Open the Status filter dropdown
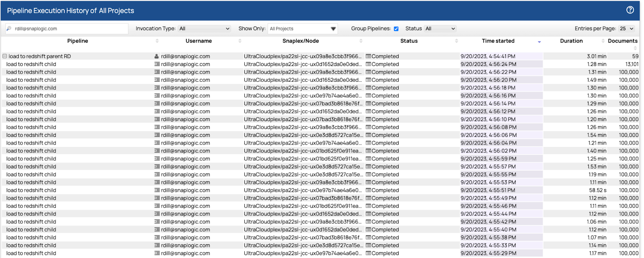Viewport: 644px width, 258px height. tap(440, 29)
